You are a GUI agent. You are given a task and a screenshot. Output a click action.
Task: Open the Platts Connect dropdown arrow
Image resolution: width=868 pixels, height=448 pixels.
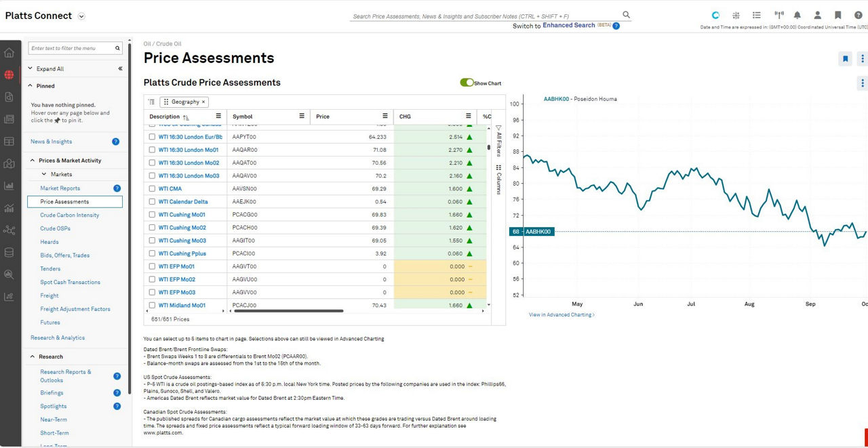click(x=81, y=16)
